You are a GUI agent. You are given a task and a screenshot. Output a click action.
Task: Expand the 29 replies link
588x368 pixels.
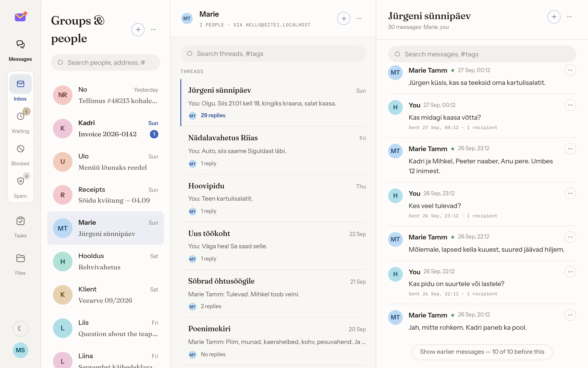(x=213, y=115)
